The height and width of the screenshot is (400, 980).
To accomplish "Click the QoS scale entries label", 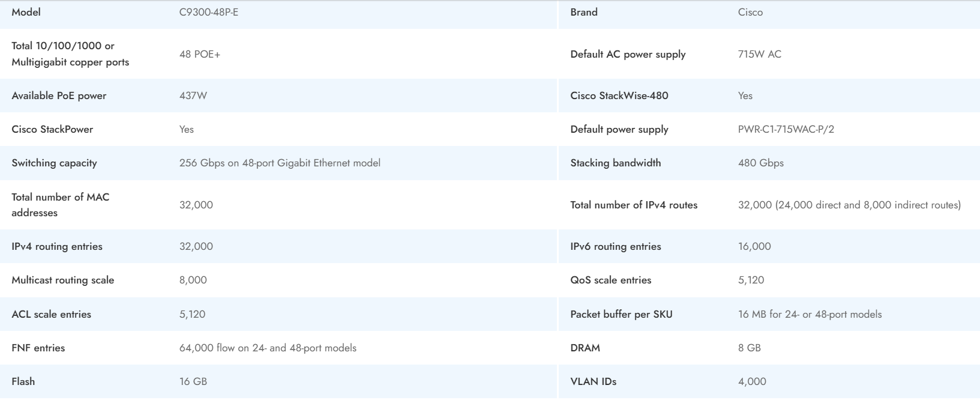I will point(610,280).
